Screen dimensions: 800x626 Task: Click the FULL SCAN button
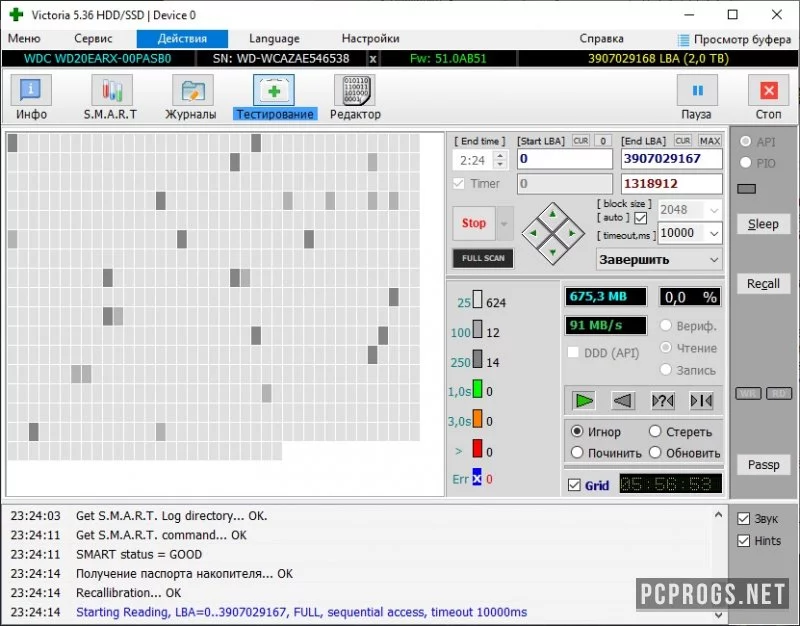[483, 258]
